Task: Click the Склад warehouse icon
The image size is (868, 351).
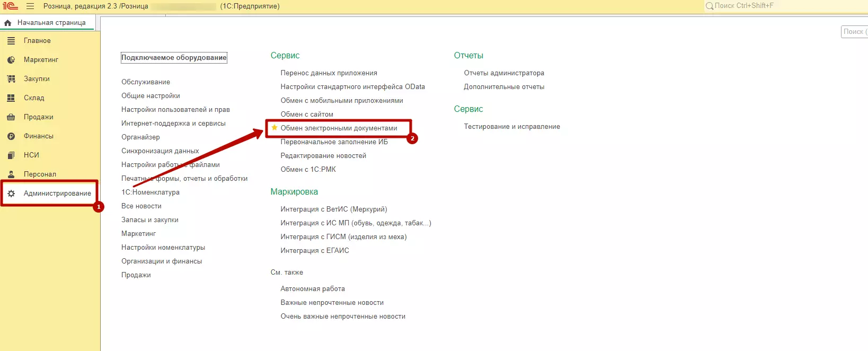Action: click(11, 98)
